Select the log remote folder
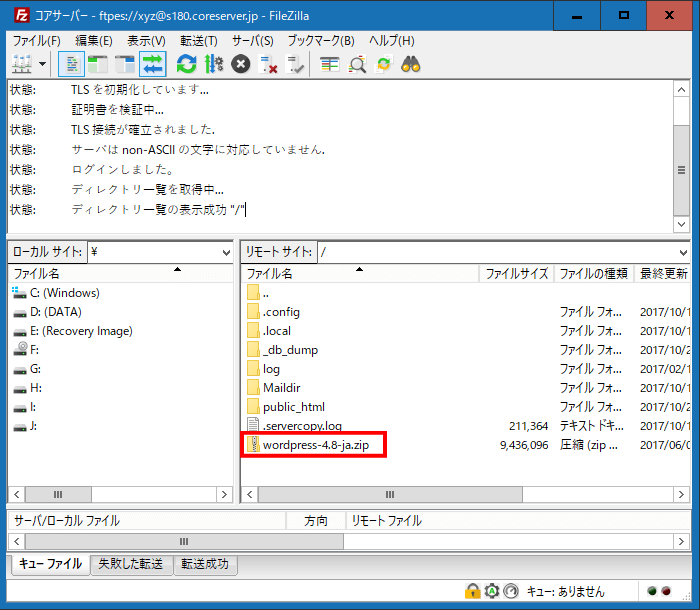Screen dimensions: 700x610 pos(263,369)
